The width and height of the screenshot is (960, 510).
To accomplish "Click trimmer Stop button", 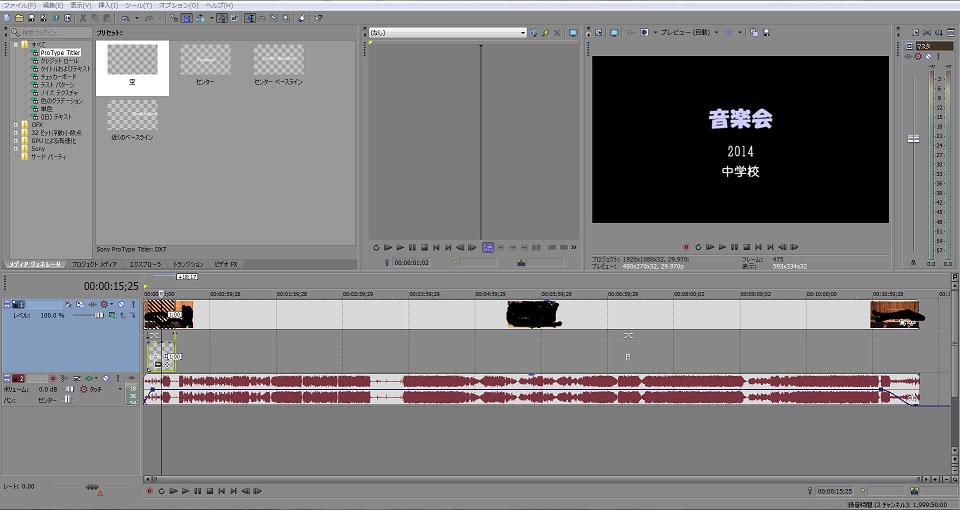I will (x=424, y=247).
